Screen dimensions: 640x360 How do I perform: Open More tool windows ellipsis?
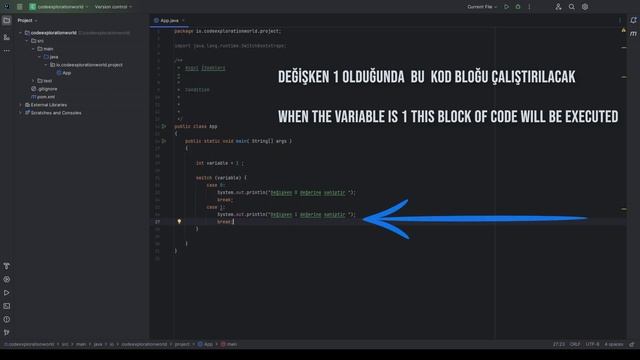click(7, 51)
